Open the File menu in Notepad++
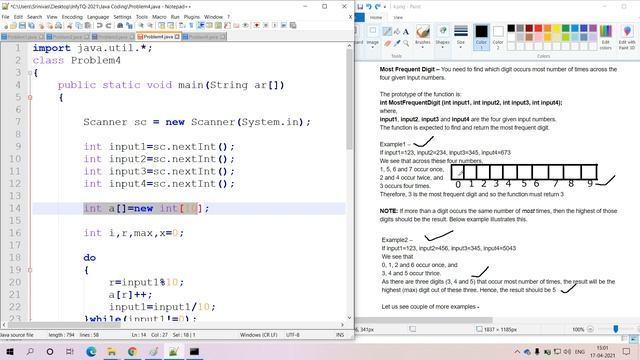Screen dimensions: 640x360 (x=5, y=17)
